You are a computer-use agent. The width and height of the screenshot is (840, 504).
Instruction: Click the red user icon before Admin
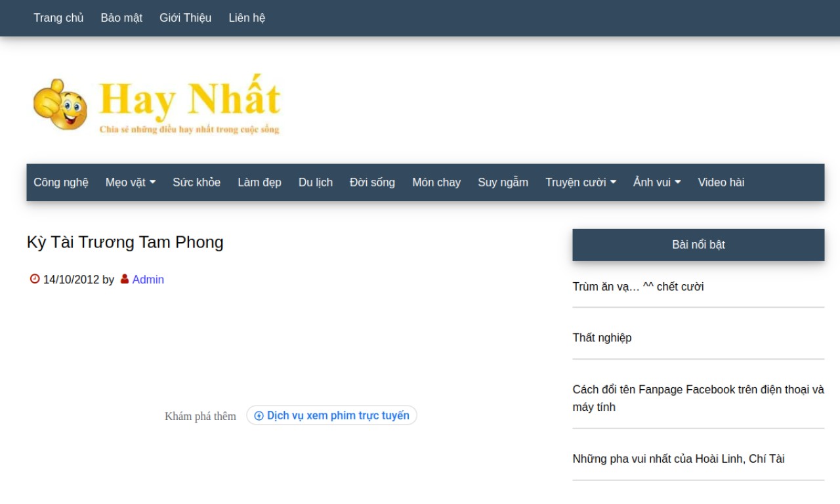125,279
